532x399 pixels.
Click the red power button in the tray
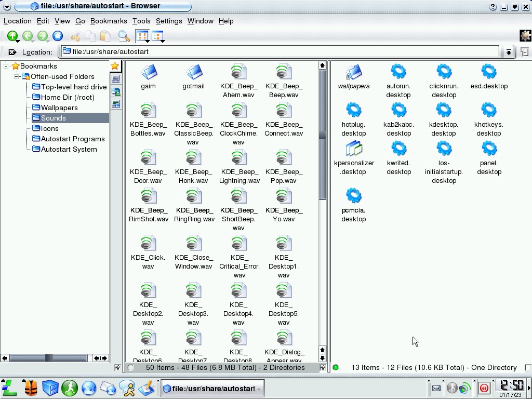(484, 388)
